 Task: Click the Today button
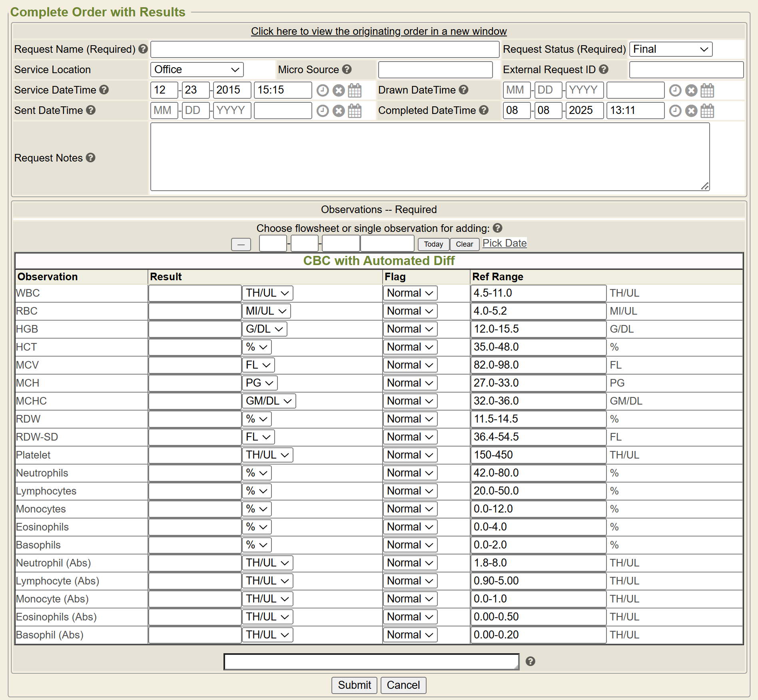[433, 244]
